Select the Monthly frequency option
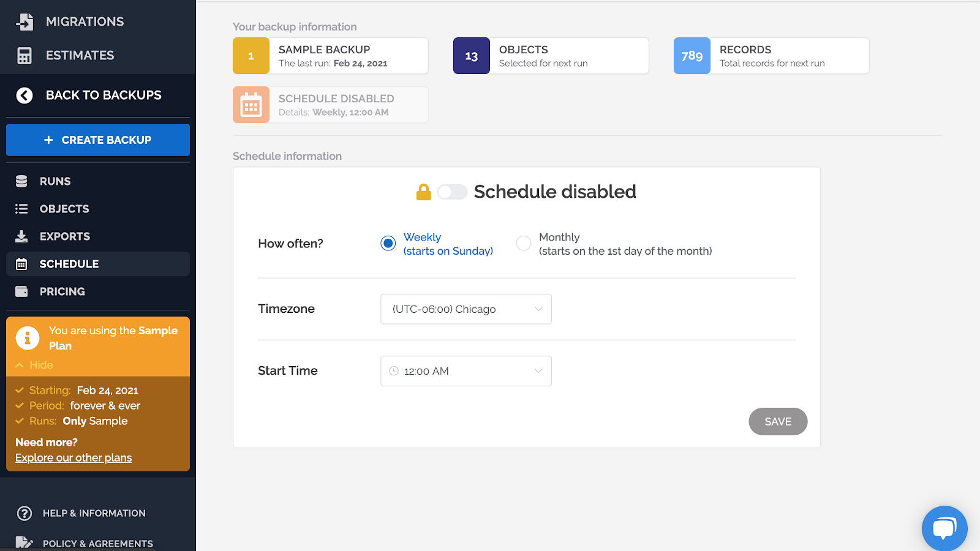 point(524,244)
